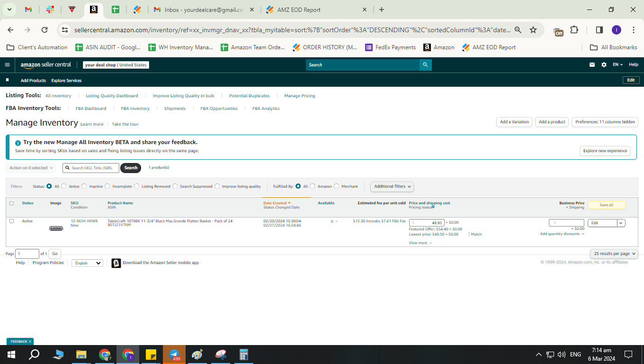Open Windows taskbar search
This screenshot has width=644, height=364.
[34, 355]
